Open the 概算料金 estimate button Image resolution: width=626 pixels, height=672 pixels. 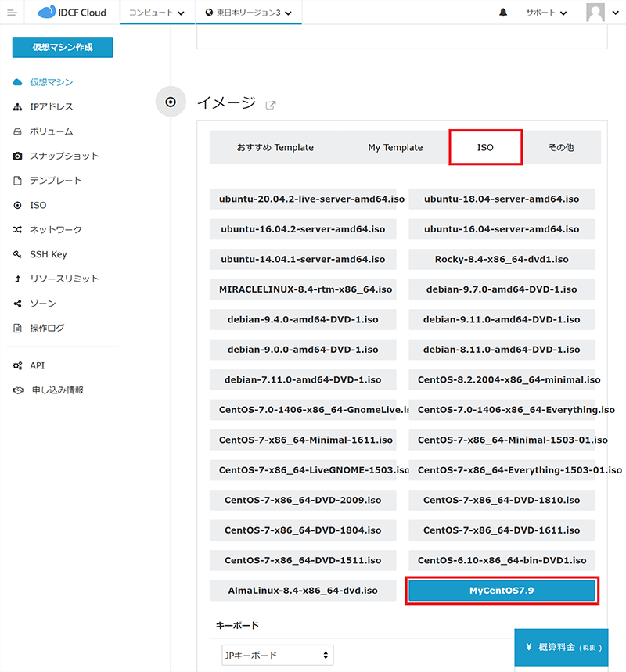click(x=561, y=647)
